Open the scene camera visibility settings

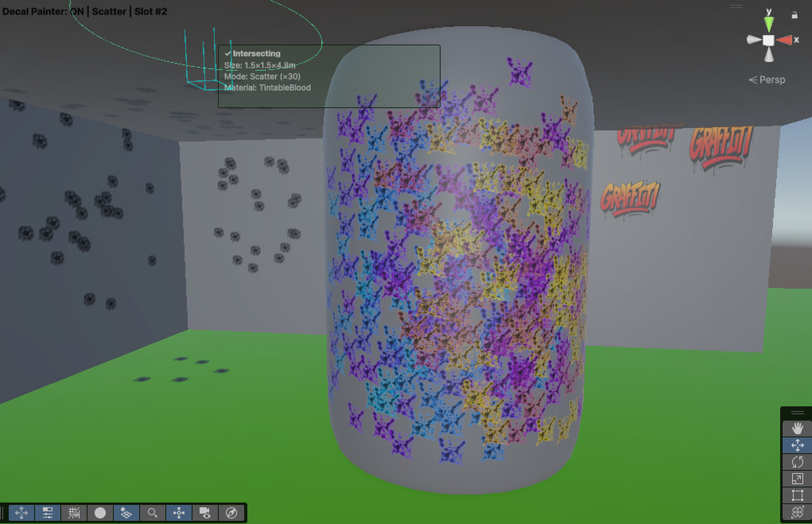pyautogui.click(x=205, y=513)
